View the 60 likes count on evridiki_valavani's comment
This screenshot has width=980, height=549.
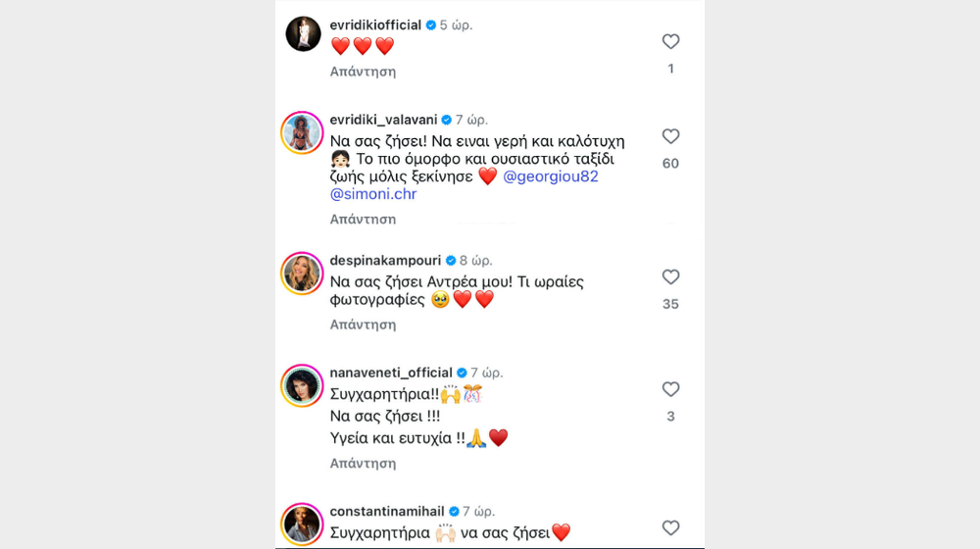coord(670,164)
